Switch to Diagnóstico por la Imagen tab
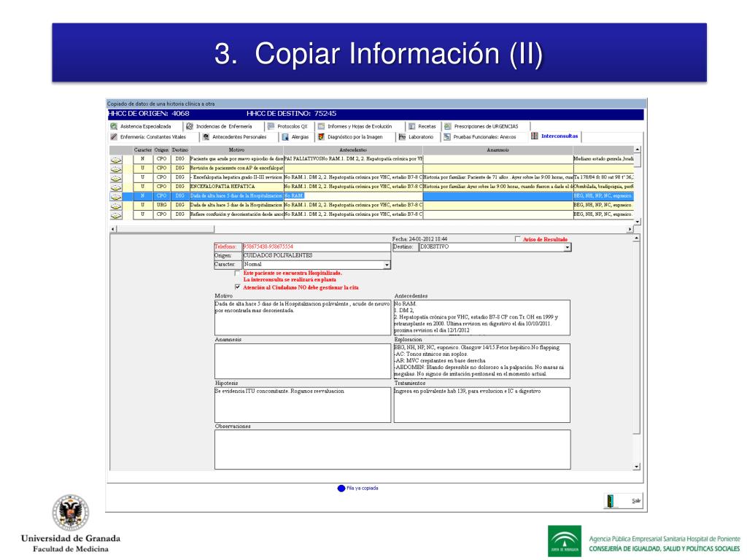Viewport: 747px width, 560px height. click(x=355, y=136)
